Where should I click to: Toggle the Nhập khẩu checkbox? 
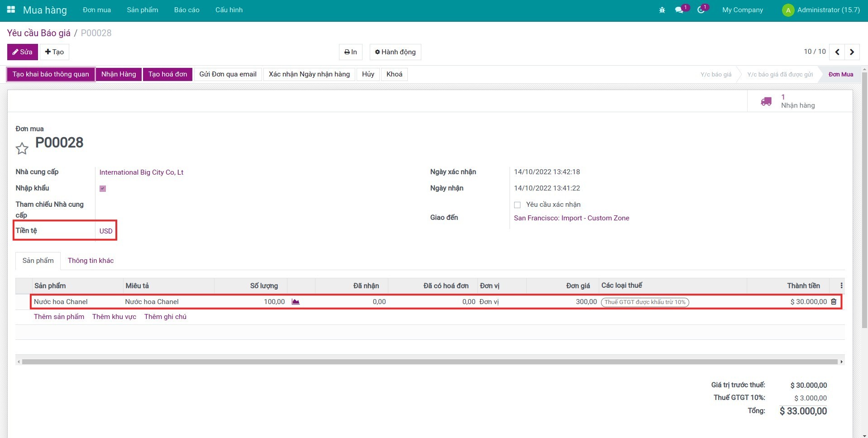tap(103, 189)
